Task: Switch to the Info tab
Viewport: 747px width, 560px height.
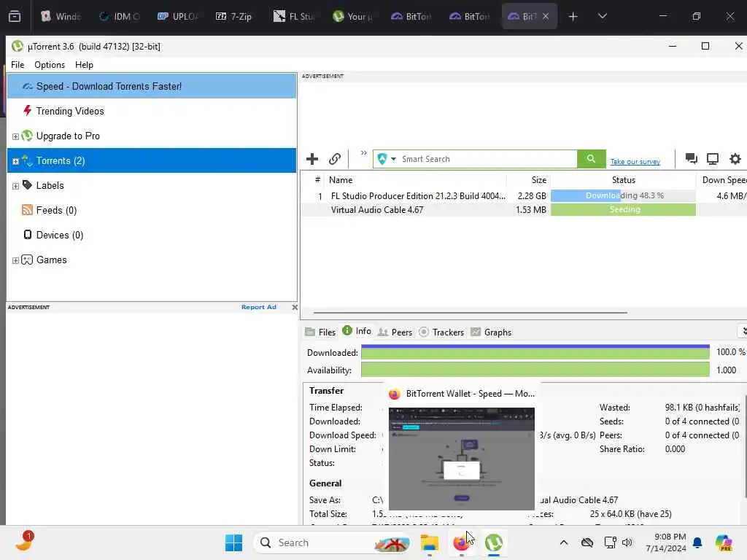Action: tap(357, 332)
